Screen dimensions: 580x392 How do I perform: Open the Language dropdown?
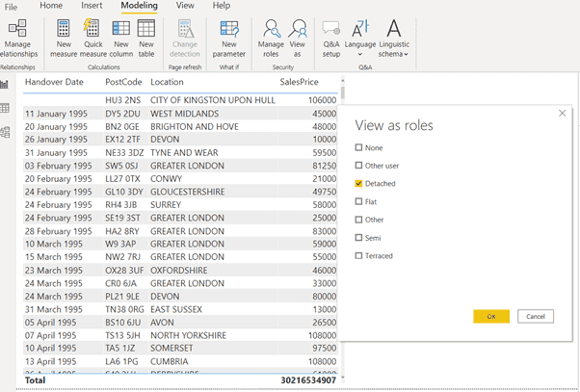[x=360, y=39]
